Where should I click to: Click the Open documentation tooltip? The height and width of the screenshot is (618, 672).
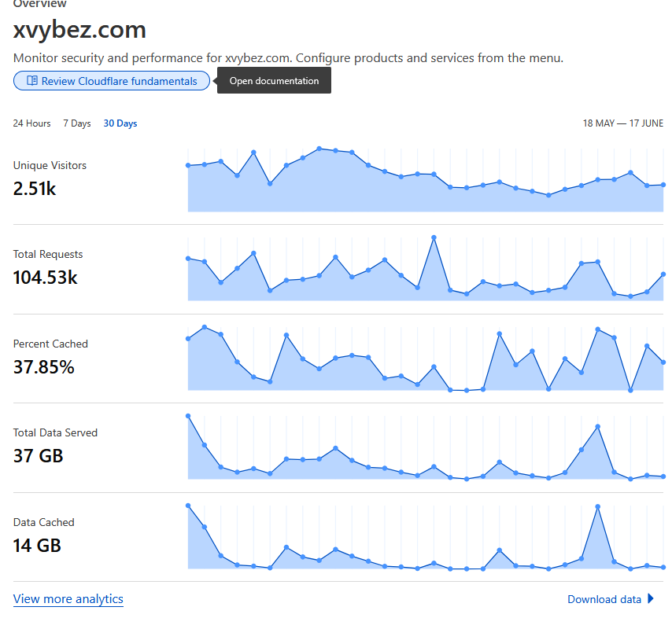tap(274, 81)
